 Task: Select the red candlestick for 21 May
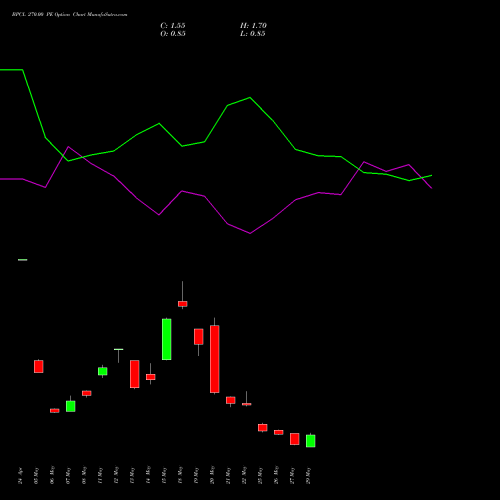tap(231, 400)
